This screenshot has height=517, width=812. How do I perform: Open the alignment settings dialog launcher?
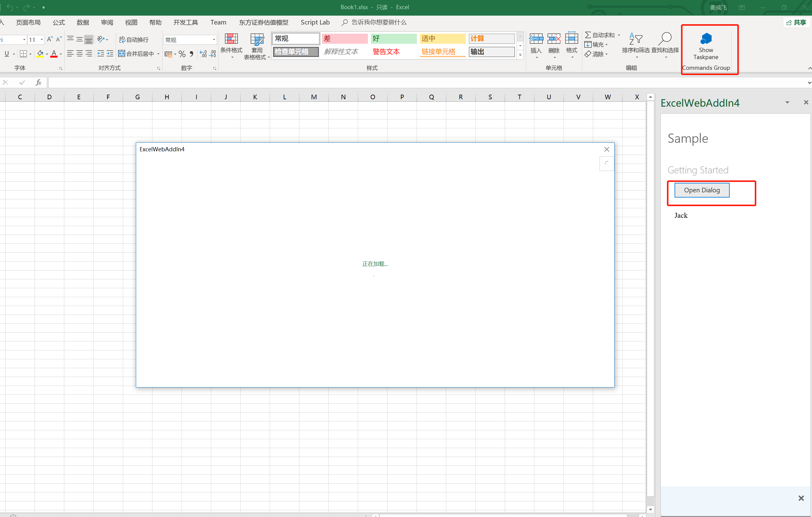coord(159,69)
